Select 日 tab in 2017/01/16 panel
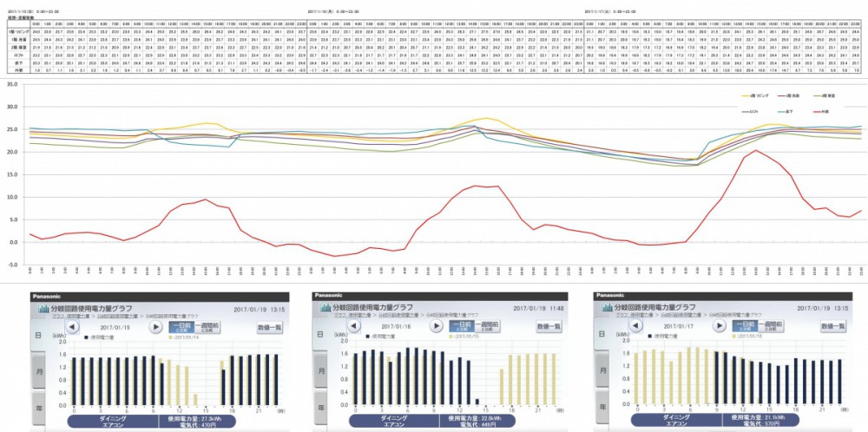This screenshot has width=868, height=432. point(319,334)
